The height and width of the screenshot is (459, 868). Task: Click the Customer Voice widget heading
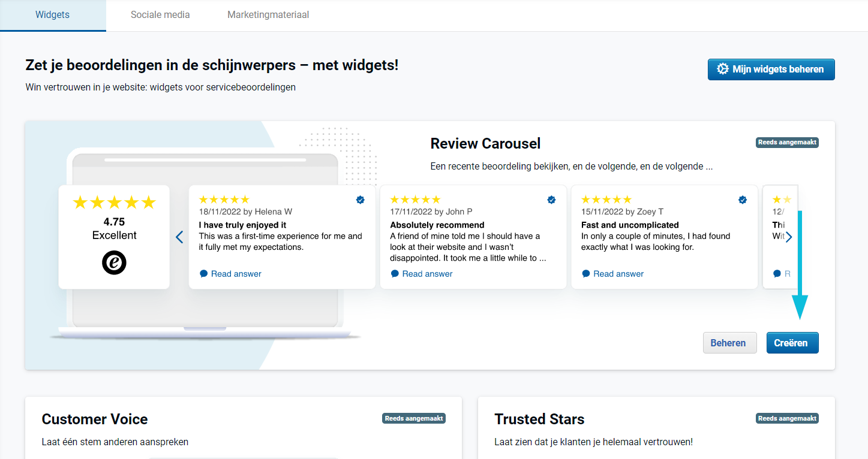click(x=95, y=419)
